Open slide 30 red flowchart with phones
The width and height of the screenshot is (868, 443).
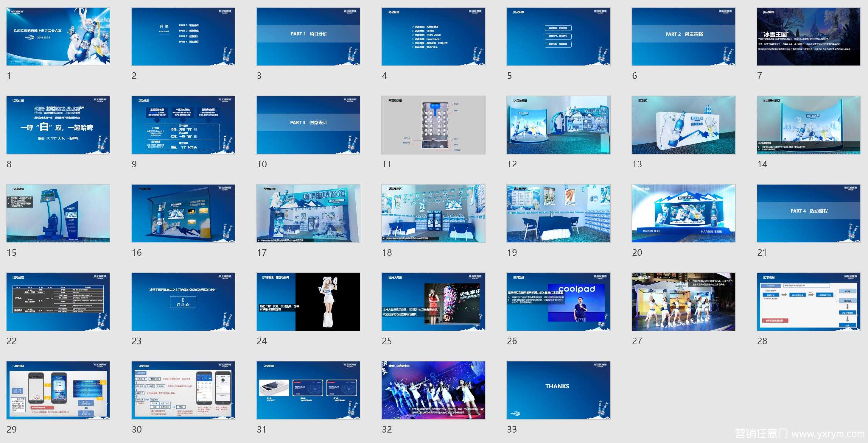(x=183, y=390)
